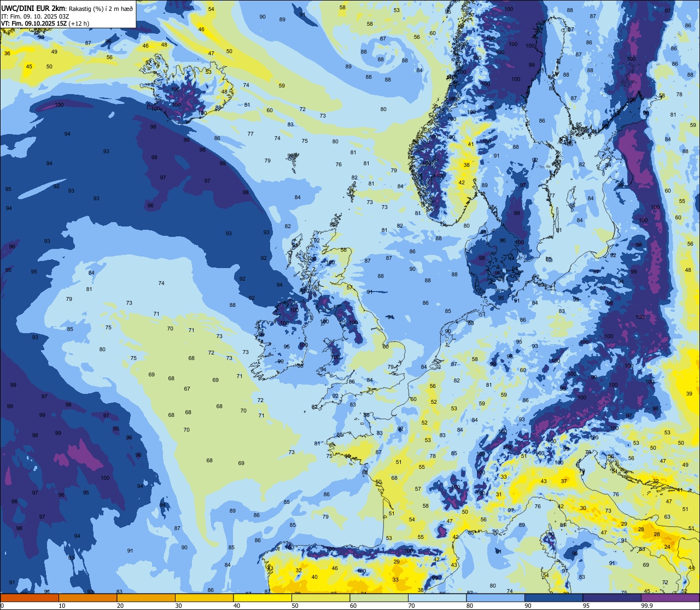700x610 pixels.
Task: Click the 70–80% light blue legend swatch
Action: pyautogui.click(x=437, y=597)
